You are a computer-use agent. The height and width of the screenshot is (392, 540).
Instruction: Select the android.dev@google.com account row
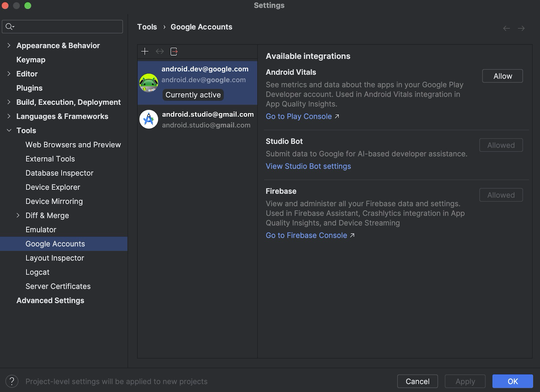(x=197, y=83)
